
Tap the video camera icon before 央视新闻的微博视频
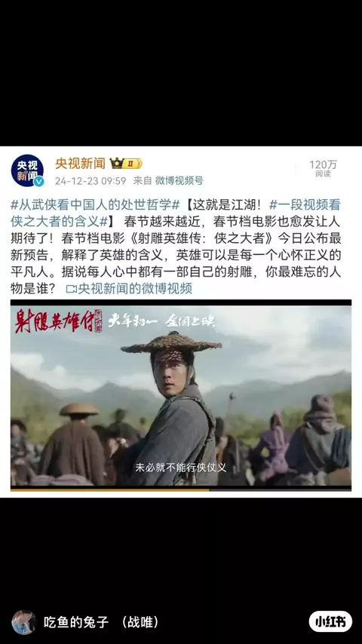(71, 289)
